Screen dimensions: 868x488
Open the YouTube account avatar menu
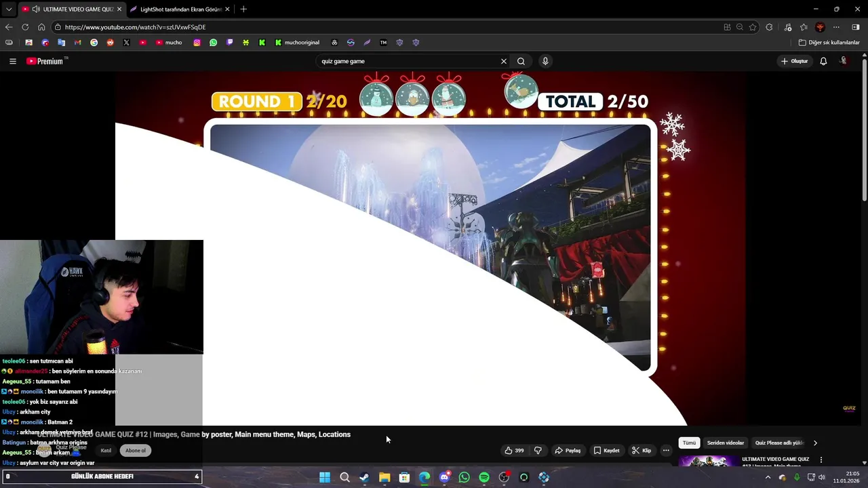(844, 61)
